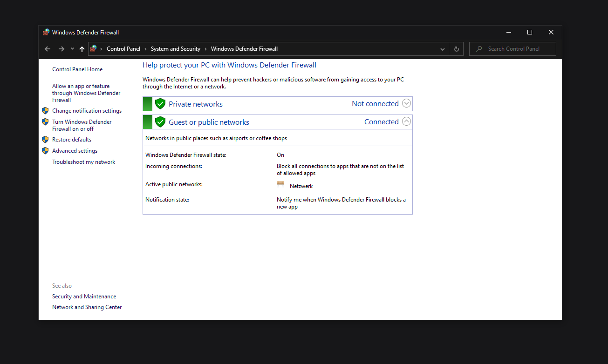Maximize the Windows Defender Firewall window
The width and height of the screenshot is (608, 364).
coord(530,32)
